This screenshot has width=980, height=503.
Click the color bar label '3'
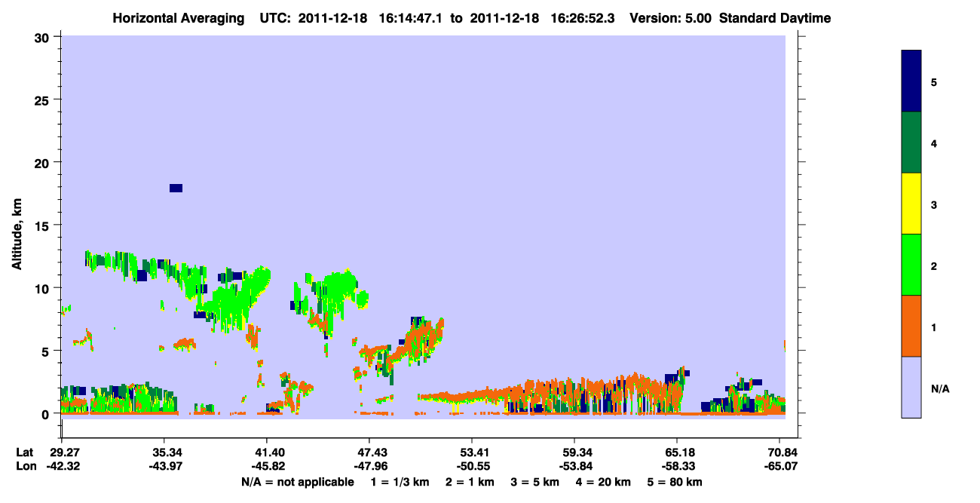point(934,204)
